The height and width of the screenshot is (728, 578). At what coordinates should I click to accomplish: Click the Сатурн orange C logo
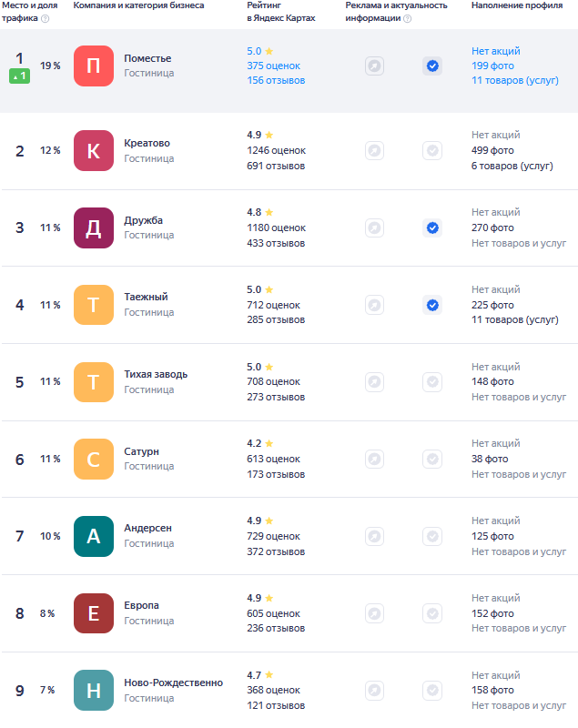(94, 459)
